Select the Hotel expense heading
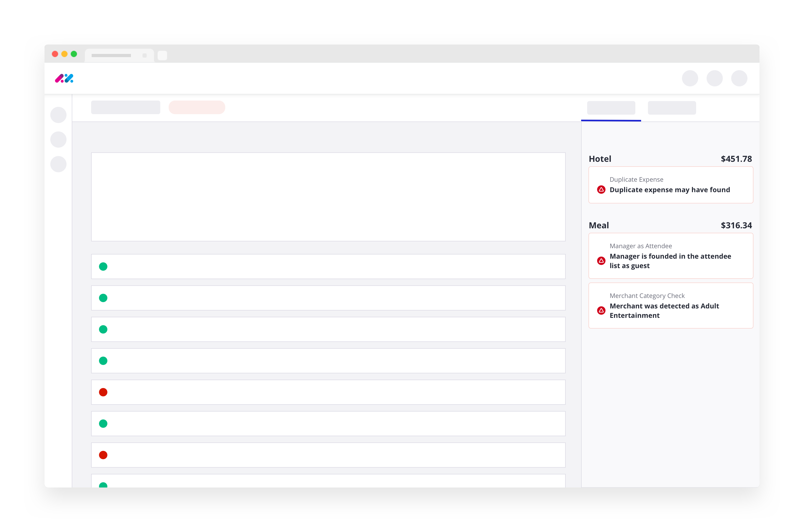This screenshot has width=804, height=532. 600,159
